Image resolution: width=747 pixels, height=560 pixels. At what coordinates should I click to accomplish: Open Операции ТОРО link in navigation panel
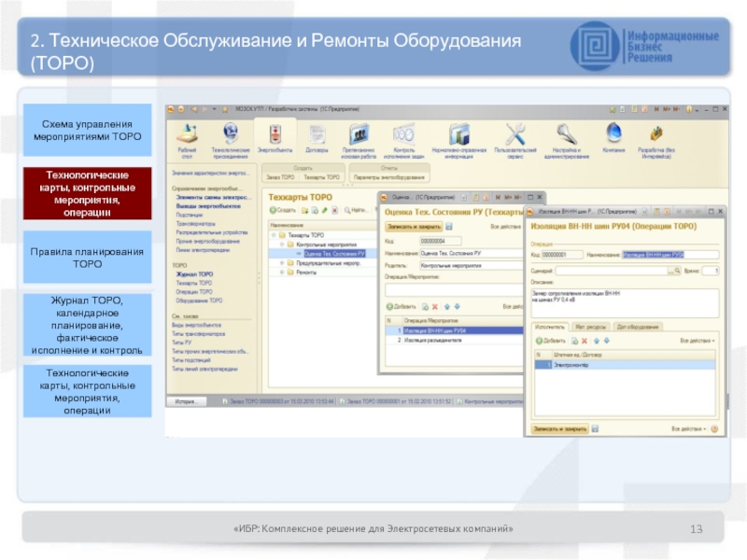coord(194,292)
